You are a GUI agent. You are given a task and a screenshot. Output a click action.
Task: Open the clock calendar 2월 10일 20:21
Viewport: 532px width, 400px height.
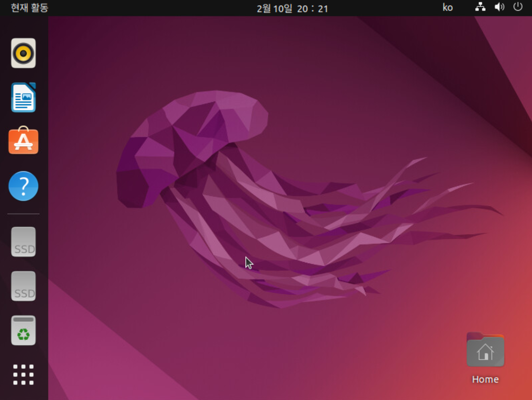(292, 8)
